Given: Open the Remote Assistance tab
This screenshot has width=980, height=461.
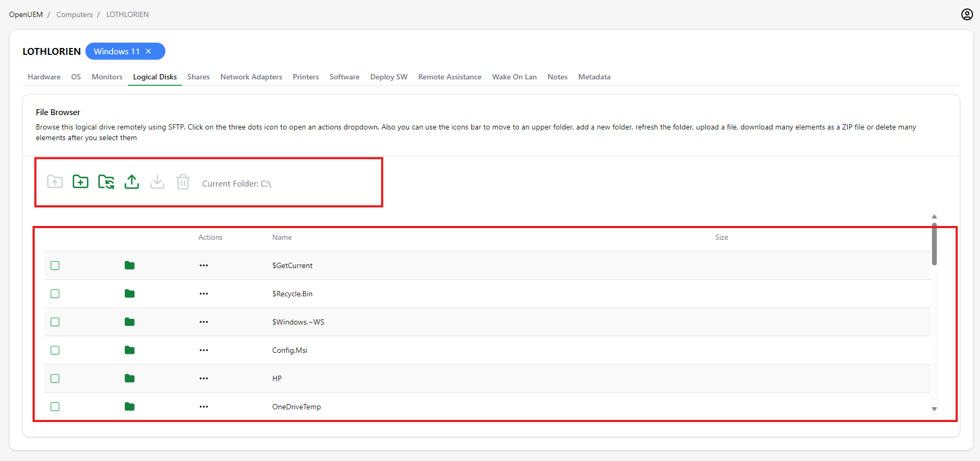Looking at the screenshot, I should coord(450,77).
